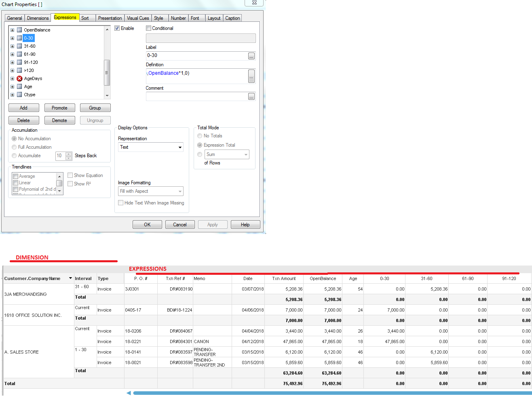The width and height of the screenshot is (532, 413).
Task: Expand the OpenBalance expression node
Action: [x=12, y=30]
